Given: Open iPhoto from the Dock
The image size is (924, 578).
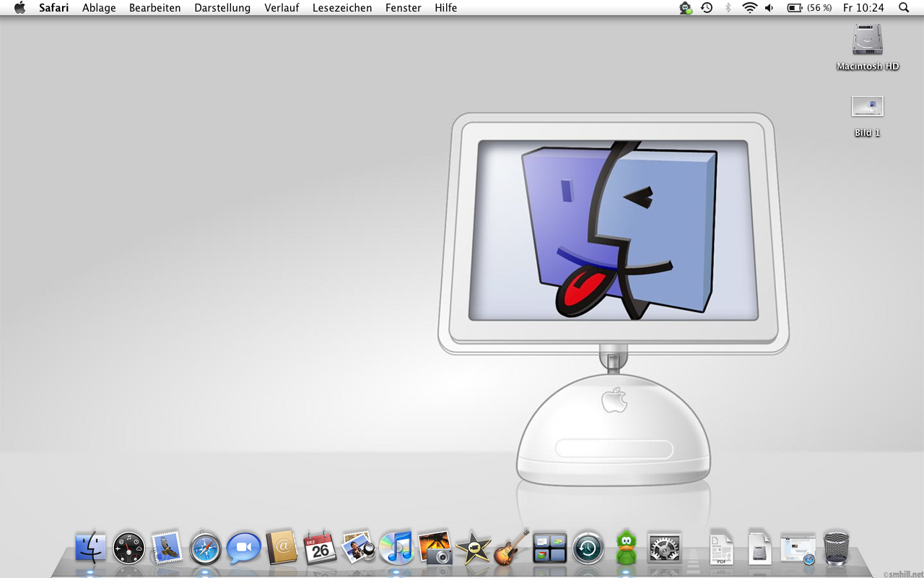Looking at the screenshot, I should pyautogui.click(x=435, y=548).
